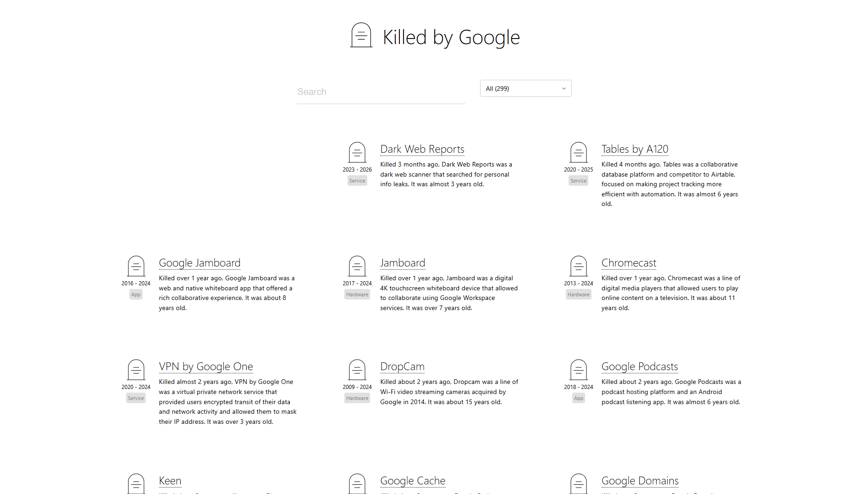Open the Keen link
Screen dimensions: 868x494
tap(170, 481)
